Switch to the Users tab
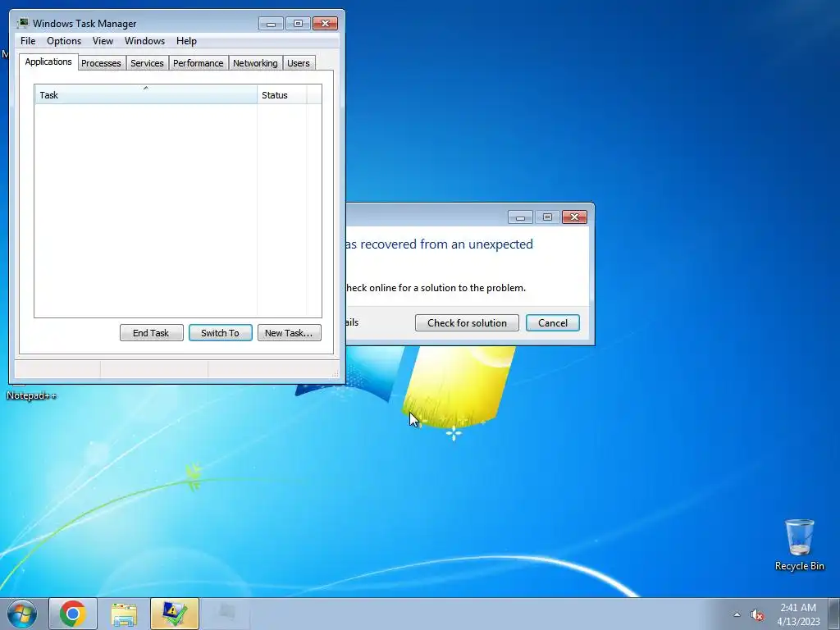Image resolution: width=840 pixels, height=630 pixels. coord(298,63)
